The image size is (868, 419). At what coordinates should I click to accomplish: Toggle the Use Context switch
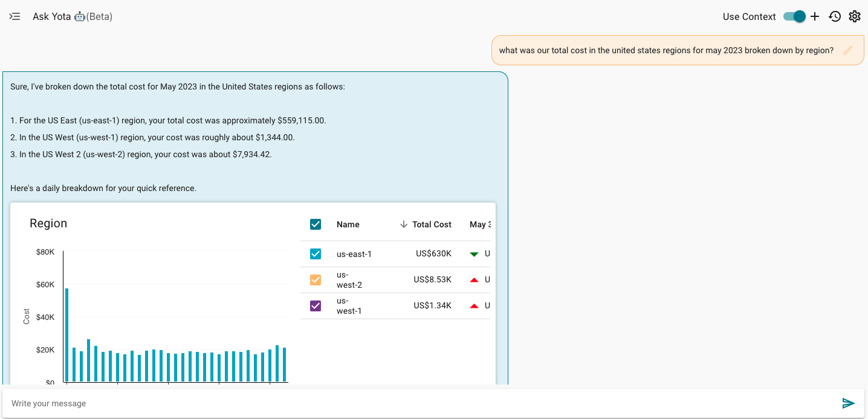coord(794,16)
